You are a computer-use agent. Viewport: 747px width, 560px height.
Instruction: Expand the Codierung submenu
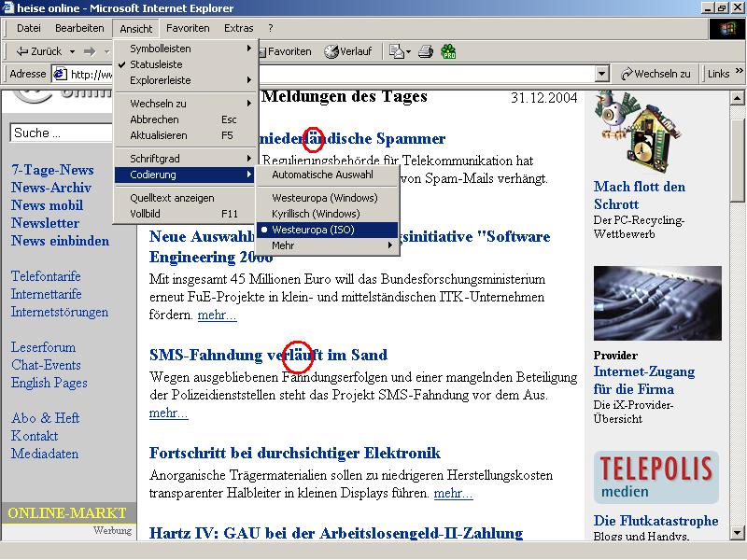pyautogui.click(x=186, y=175)
